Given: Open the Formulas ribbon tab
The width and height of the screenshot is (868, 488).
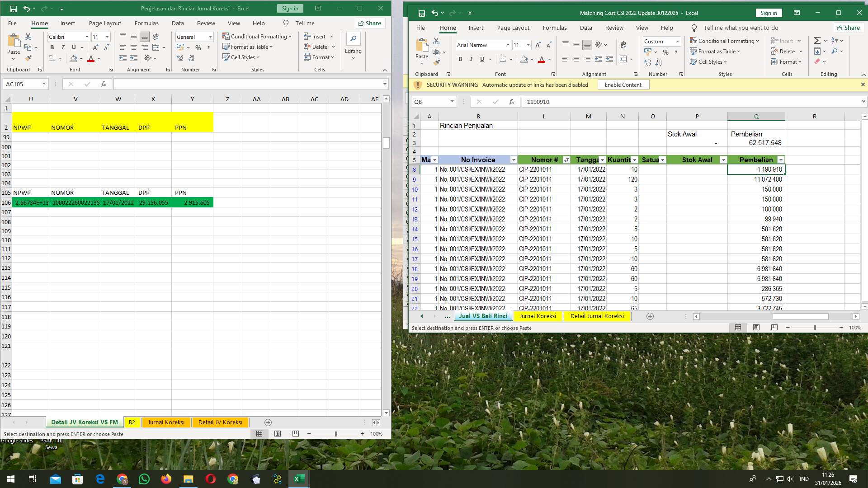Looking at the screenshot, I should pyautogui.click(x=555, y=28).
